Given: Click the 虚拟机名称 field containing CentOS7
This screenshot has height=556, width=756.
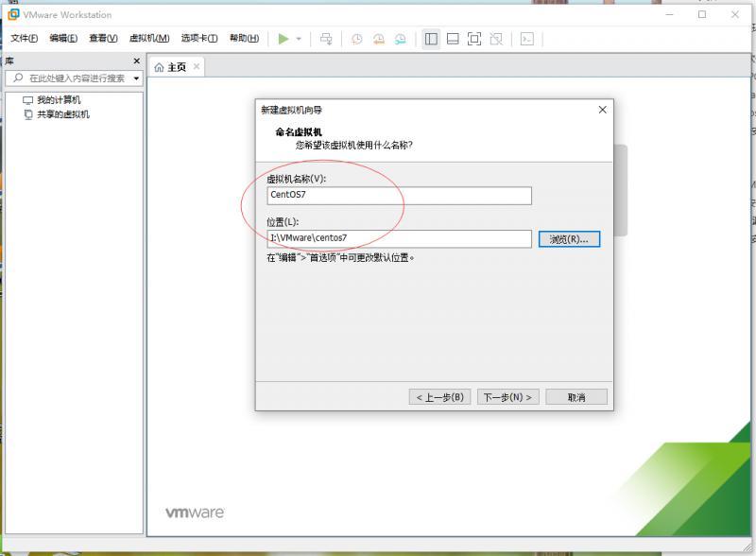Looking at the screenshot, I should click(399, 196).
